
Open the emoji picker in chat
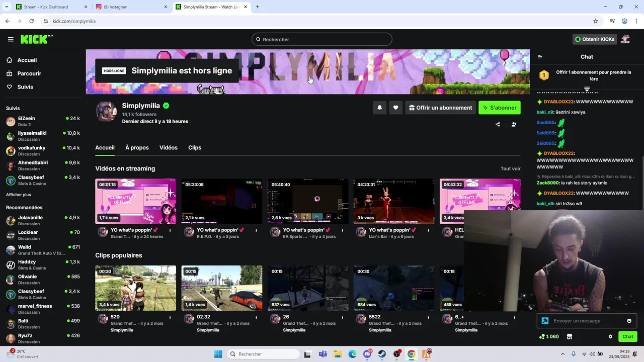click(629, 321)
